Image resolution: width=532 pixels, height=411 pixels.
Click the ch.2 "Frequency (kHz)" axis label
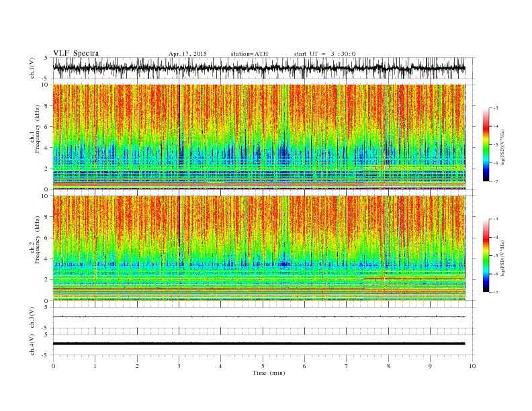tap(37, 240)
